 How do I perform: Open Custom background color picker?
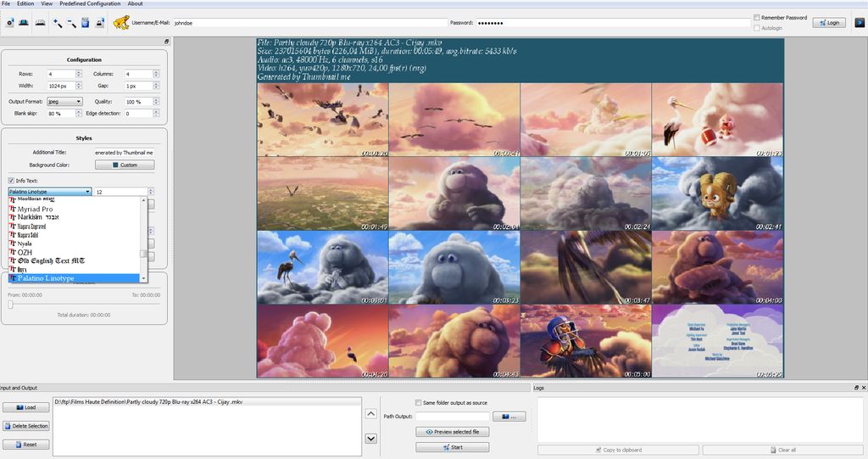(x=125, y=165)
